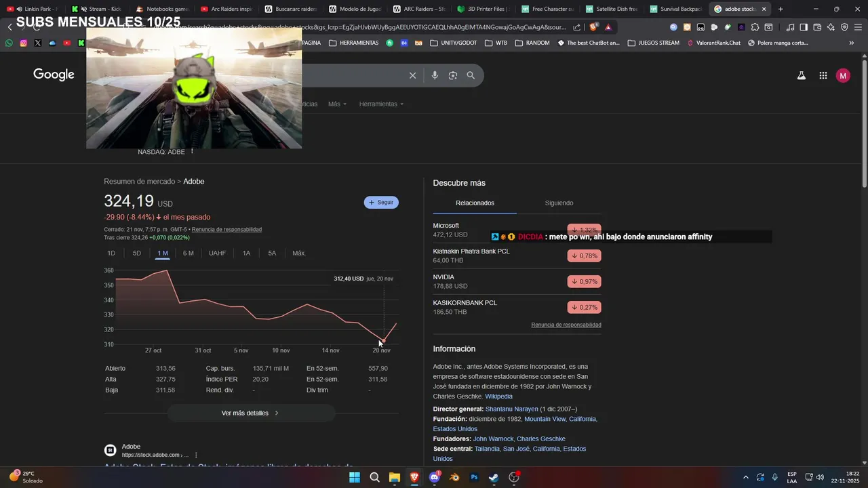Select the 5D chart range
Viewport: 868px width, 488px height.
click(x=137, y=253)
